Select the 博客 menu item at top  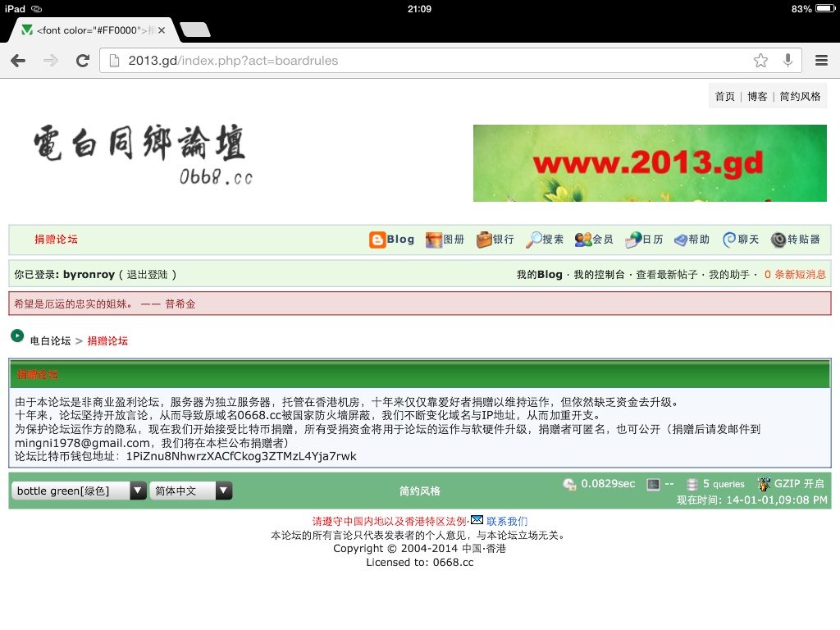tap(757, 96)
